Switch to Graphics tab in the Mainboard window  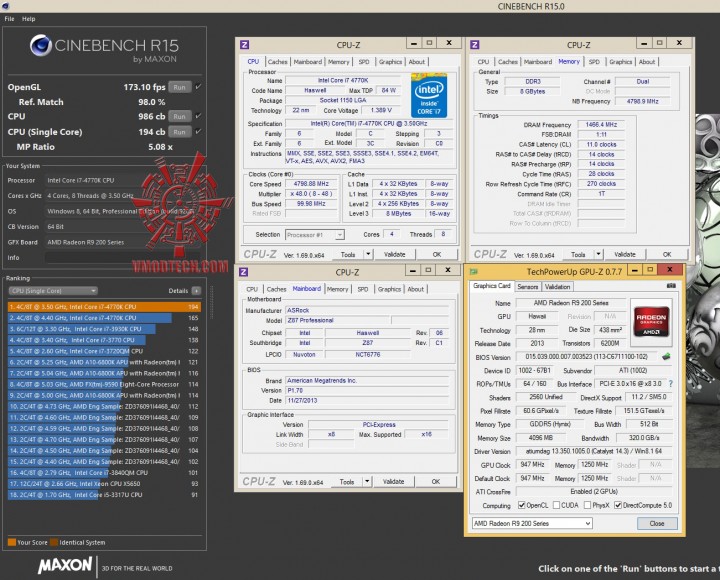(x=389, y=289)
